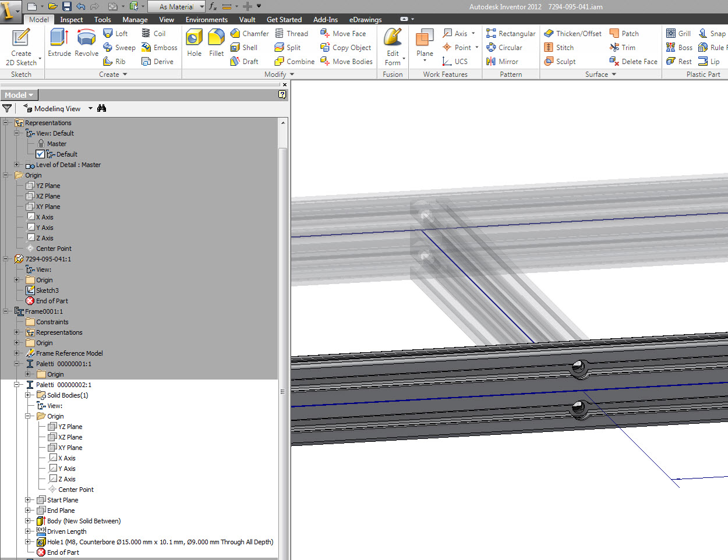Image resolution: width=728 pixels, height=560 pixels.
Task: Open the Vault tab
Action: [248, 19]
